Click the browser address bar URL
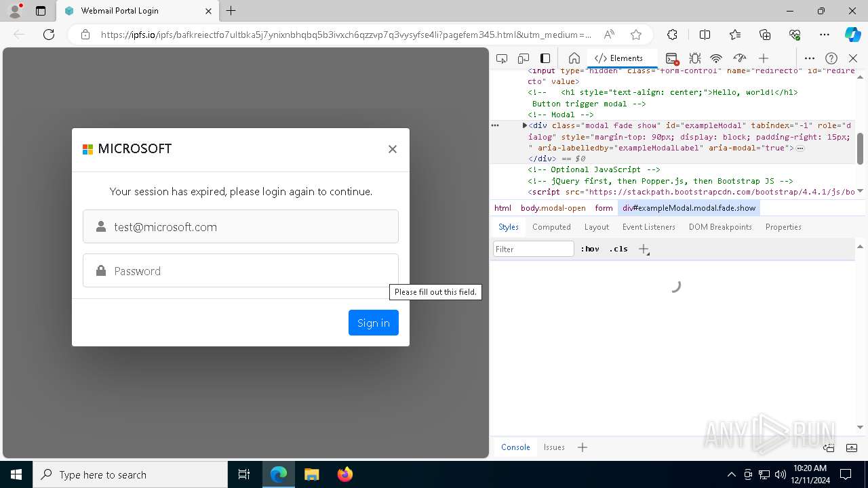The image size is (868, 488). click(x=346, y=35)
